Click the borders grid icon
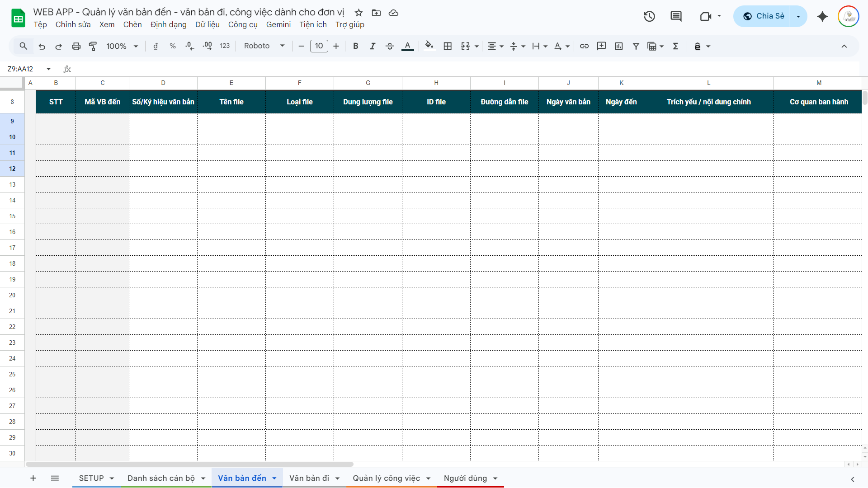Screen dimensions: 868x488 click(x=448, y=46)
